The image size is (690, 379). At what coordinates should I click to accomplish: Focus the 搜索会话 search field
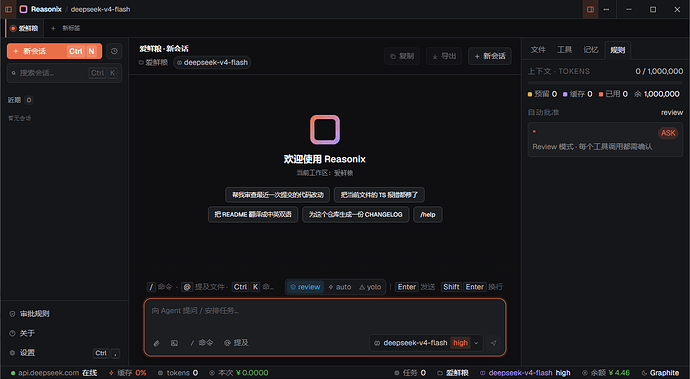pyautogui.click(x=64, y=73)
